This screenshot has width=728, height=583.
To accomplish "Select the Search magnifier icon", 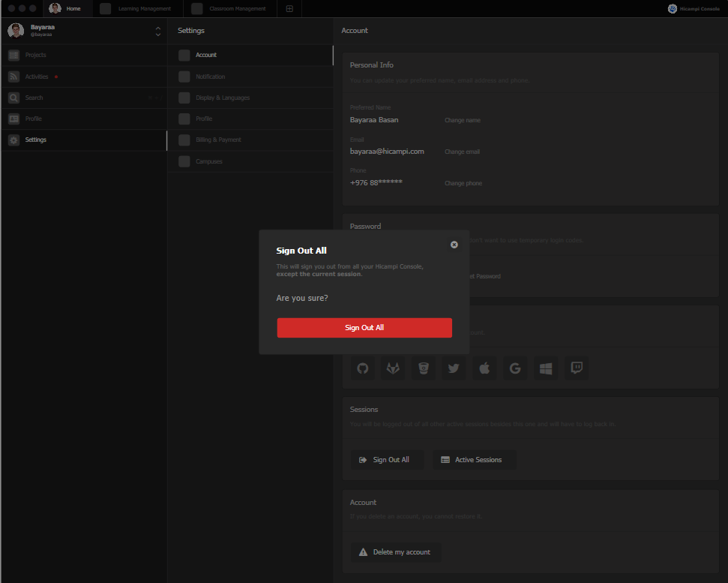I will pyautogui.click(x=13, y=98).
